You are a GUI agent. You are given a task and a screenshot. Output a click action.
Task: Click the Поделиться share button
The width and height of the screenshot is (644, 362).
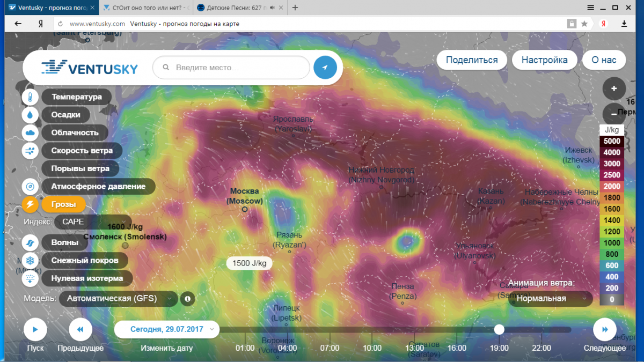[471, 60]
